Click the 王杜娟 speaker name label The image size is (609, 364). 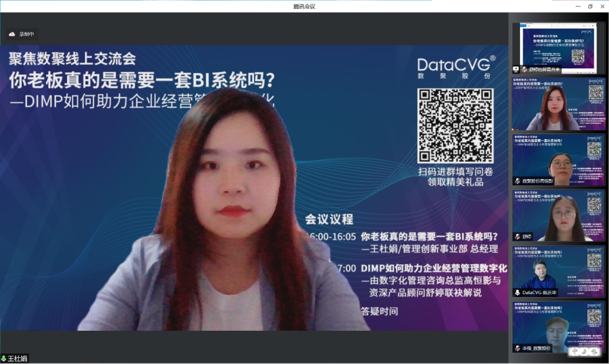point(17,358)
